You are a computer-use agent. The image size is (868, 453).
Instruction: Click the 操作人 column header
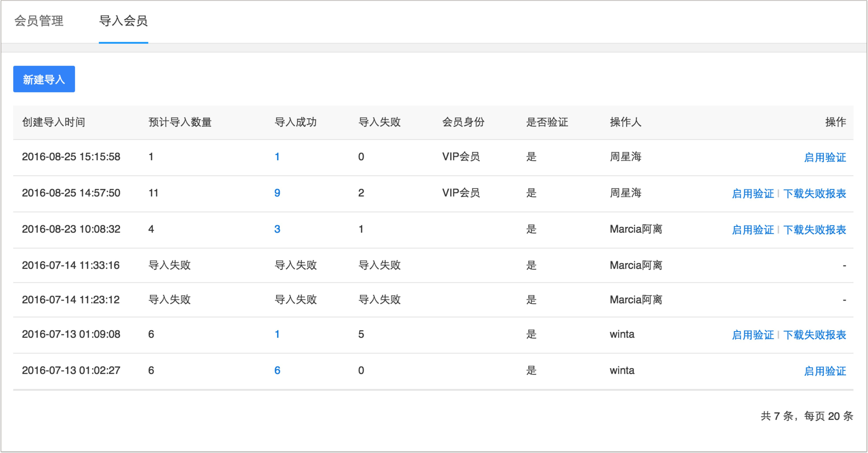point(625,122)
